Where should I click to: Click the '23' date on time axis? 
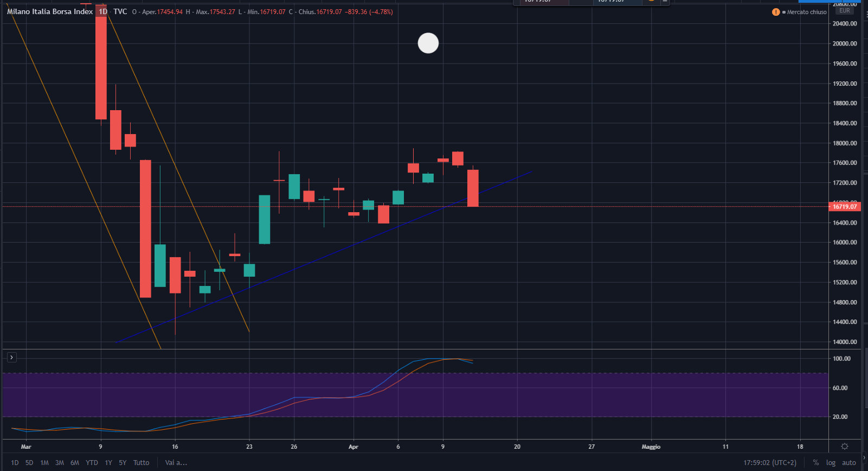[249, 447]
